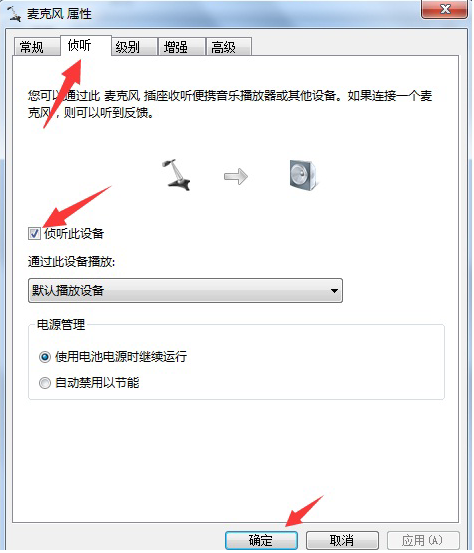Click the 通过此设备播放 label

[x=72, y=262]
